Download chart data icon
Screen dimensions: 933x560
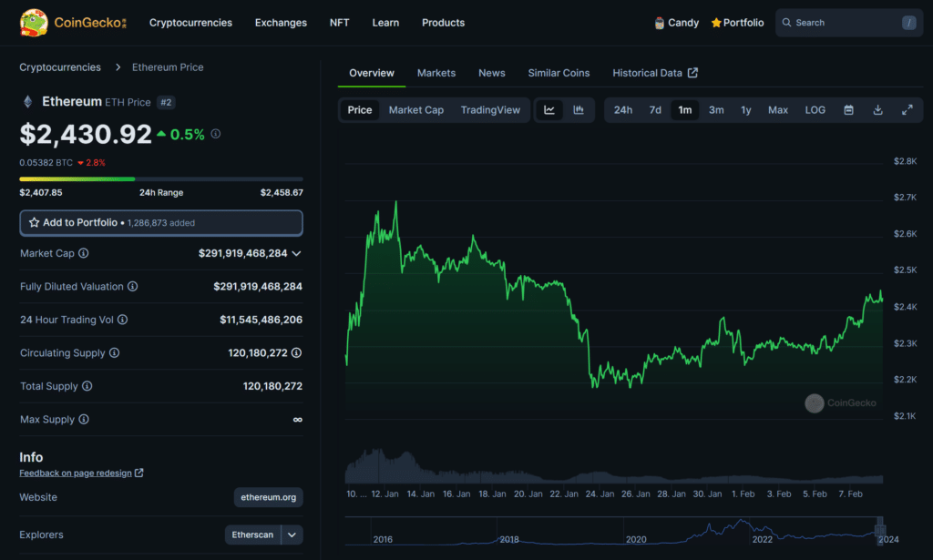[878, 110]
